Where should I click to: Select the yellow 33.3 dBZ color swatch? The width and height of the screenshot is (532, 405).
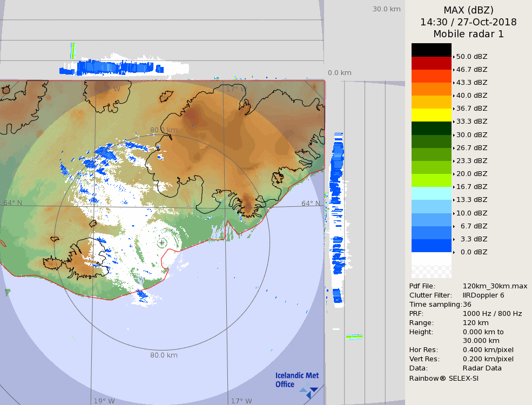[x=431, y=115]
